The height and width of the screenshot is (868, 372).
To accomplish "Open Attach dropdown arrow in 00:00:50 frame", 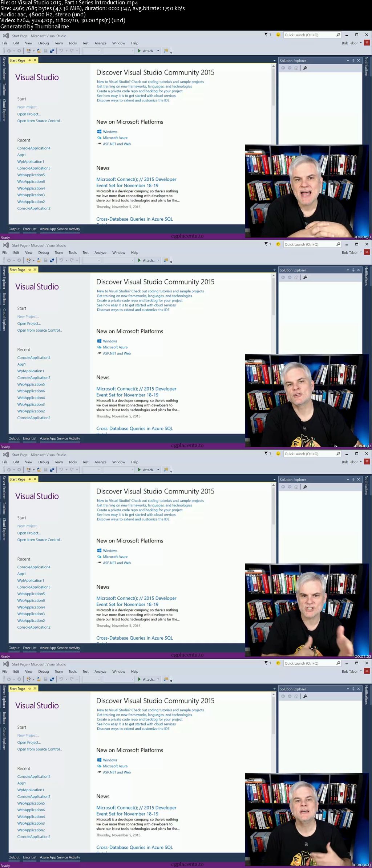I will click(x=158, y=51).
